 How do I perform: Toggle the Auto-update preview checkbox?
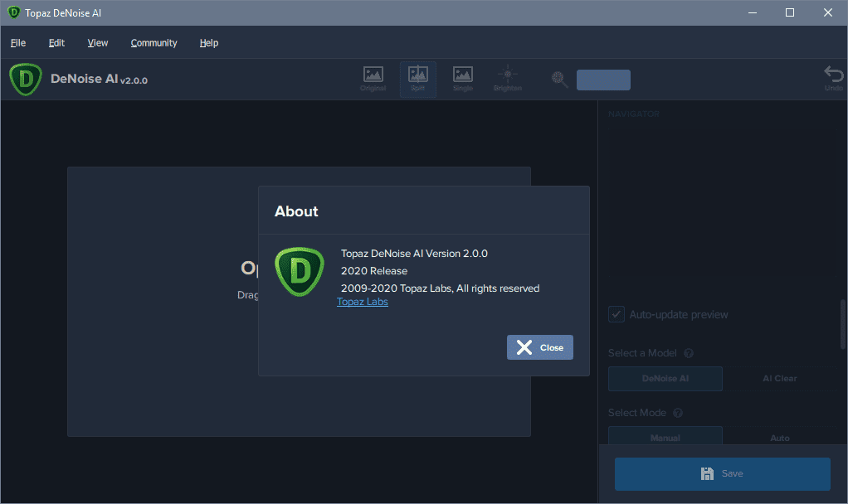617,314
